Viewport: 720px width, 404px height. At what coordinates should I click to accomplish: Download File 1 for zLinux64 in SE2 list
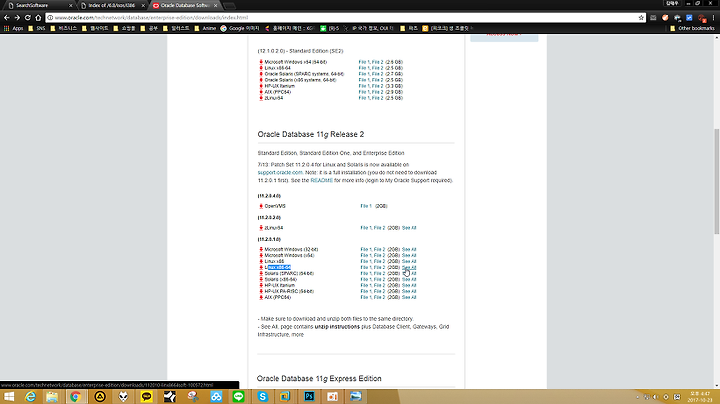364,98
